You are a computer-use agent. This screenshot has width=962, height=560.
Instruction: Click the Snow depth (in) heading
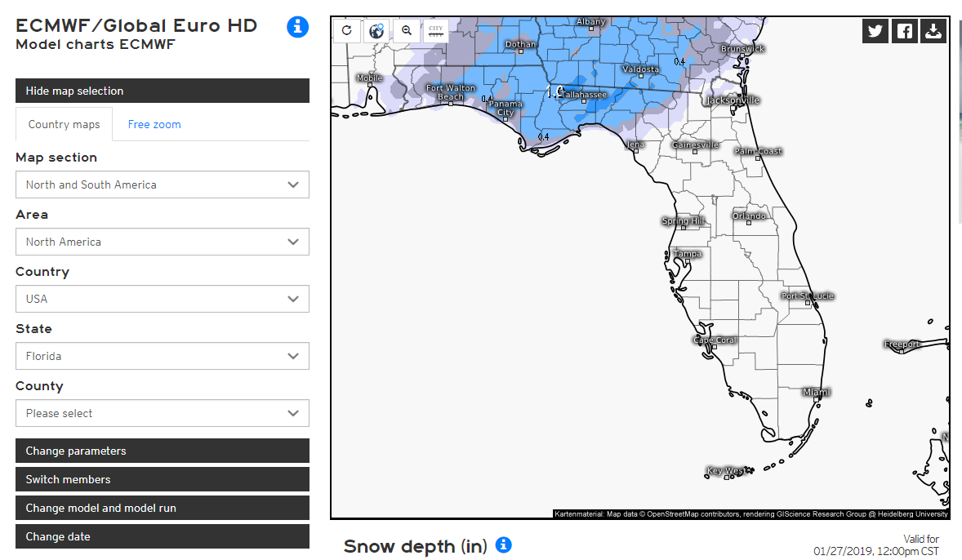(416, 546)
